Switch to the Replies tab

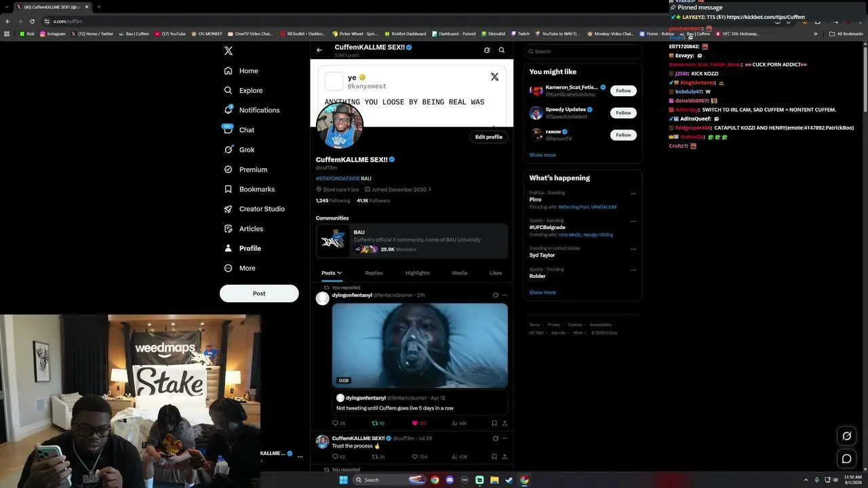coord(374,272)
